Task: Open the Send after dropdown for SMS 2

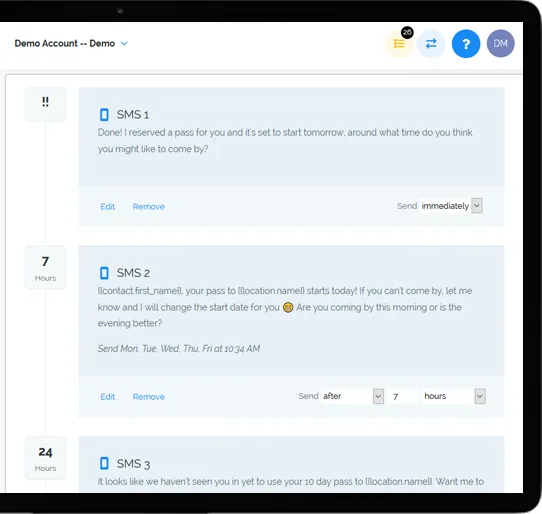Action: click(x=353, y=396)
